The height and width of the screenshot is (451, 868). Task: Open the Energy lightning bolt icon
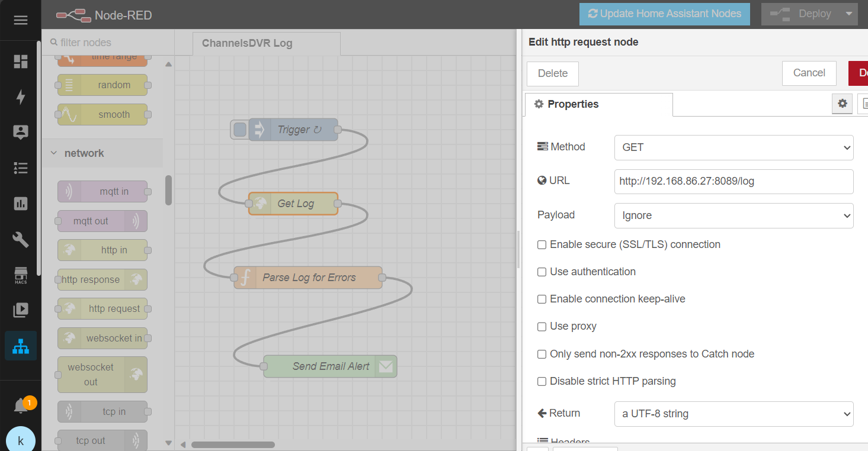[x=21, y=97]
